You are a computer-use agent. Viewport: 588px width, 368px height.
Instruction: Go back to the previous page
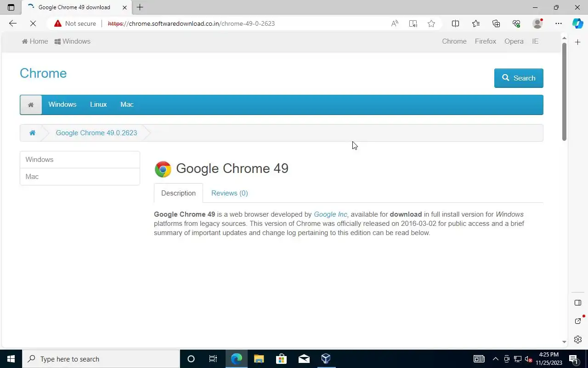tap(13, 23)
